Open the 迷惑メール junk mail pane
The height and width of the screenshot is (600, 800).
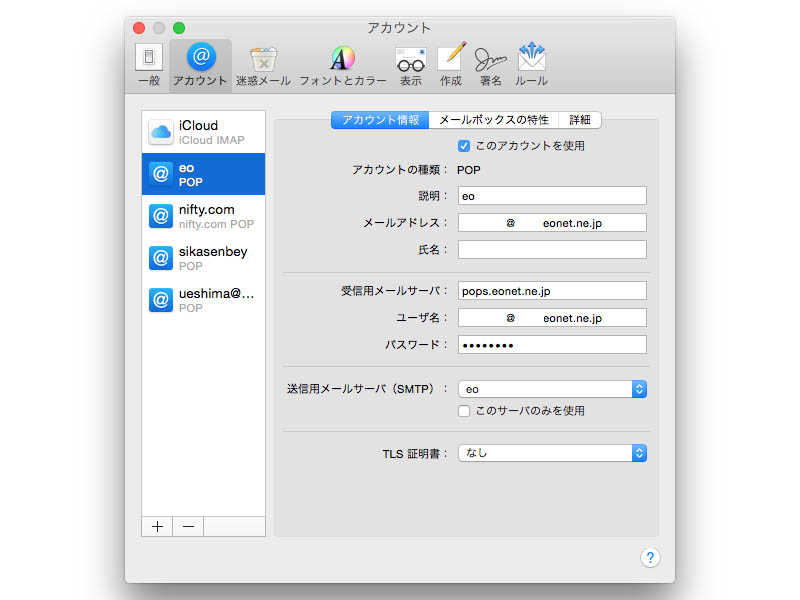[x=263, y=65]
